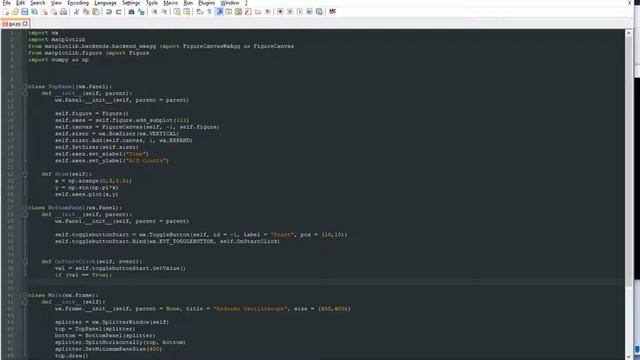Toggle the Function List panel icon

[248, 12]
